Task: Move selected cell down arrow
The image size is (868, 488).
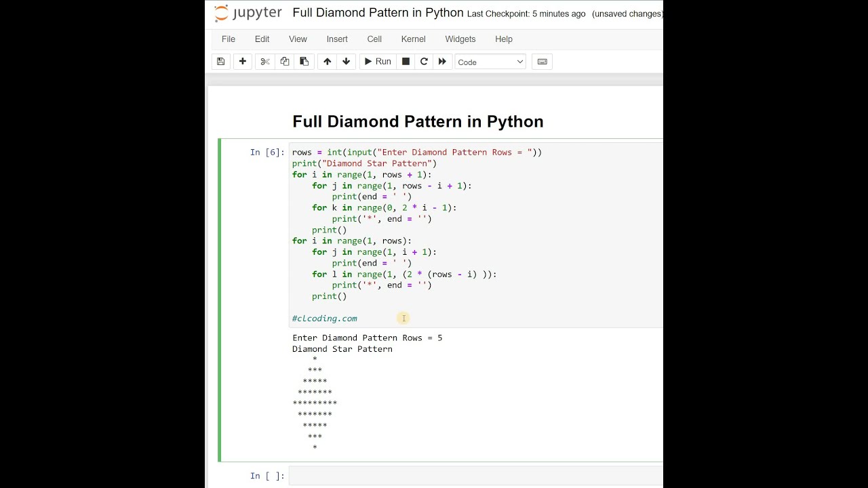Action: click(346, 62)
